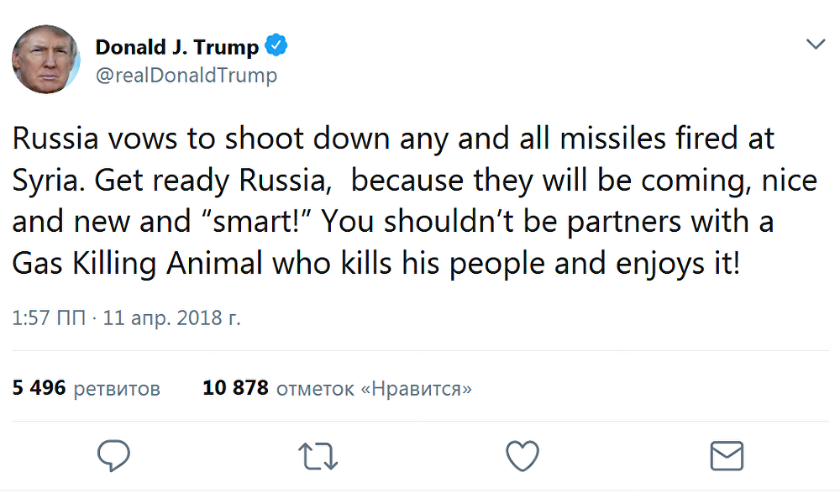
Task: Send tweet via direct message envelope icon
Action: pos(727,455)
